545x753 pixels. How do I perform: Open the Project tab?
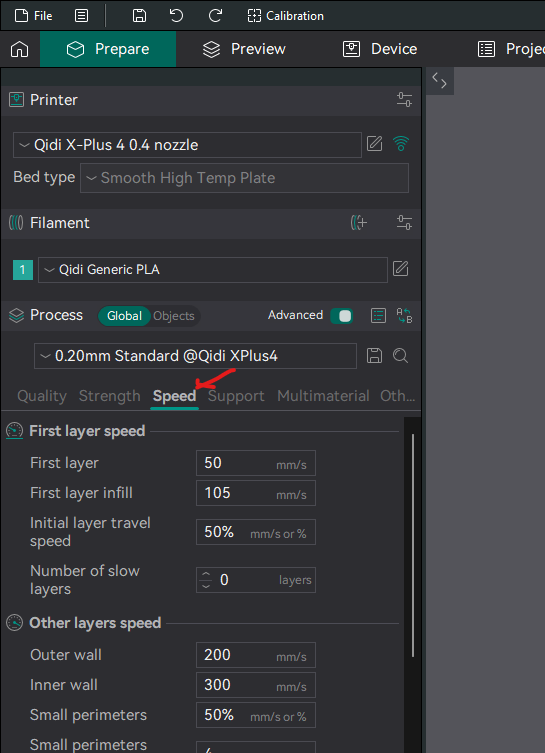coord(510,49)
